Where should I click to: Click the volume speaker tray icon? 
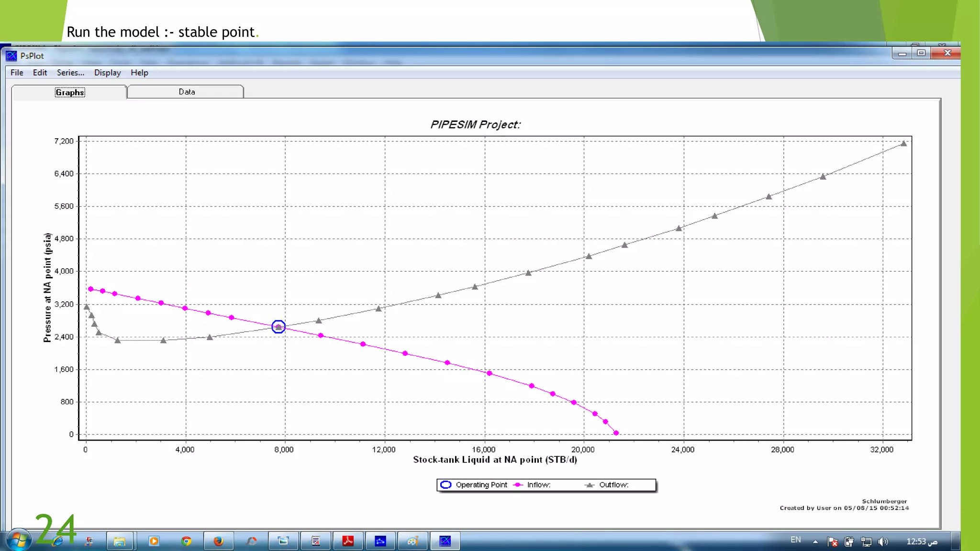[x=883, y=541]
